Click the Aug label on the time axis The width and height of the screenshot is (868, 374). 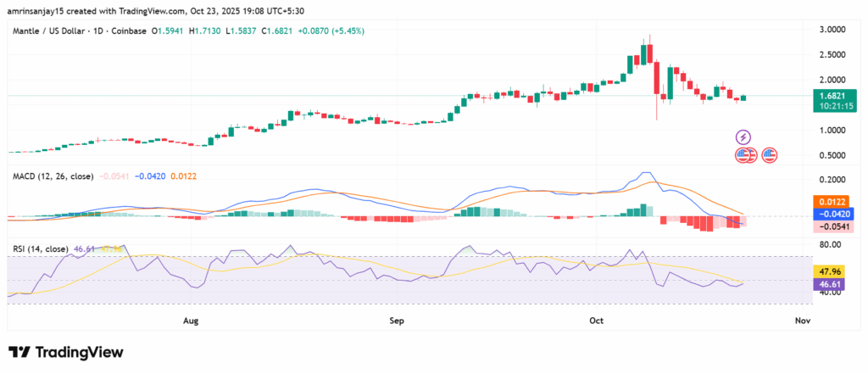tap(191, 321)
